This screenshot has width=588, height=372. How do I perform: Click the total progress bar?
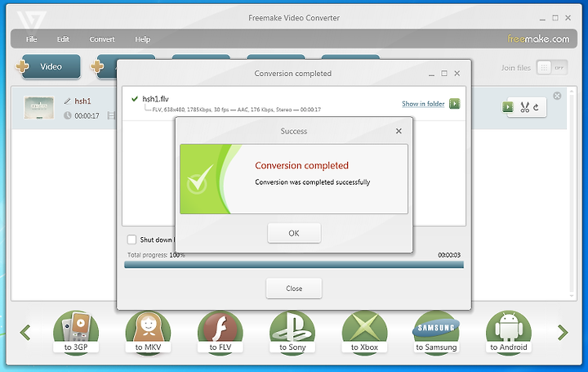294,265
